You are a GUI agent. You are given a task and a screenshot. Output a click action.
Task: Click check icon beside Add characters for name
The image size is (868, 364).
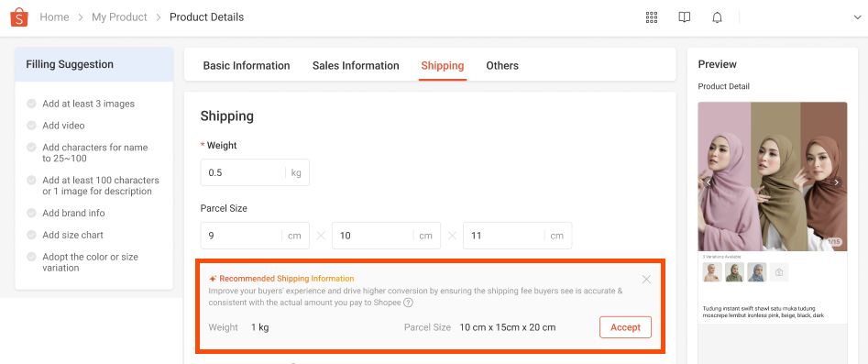(x=31, y=148)
